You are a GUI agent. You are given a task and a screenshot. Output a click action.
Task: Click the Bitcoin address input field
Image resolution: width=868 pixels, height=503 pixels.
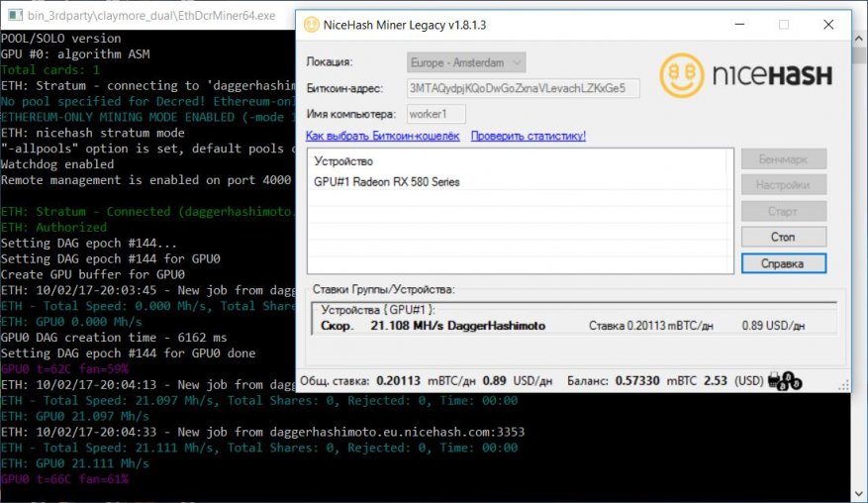(x=524, y=88)
